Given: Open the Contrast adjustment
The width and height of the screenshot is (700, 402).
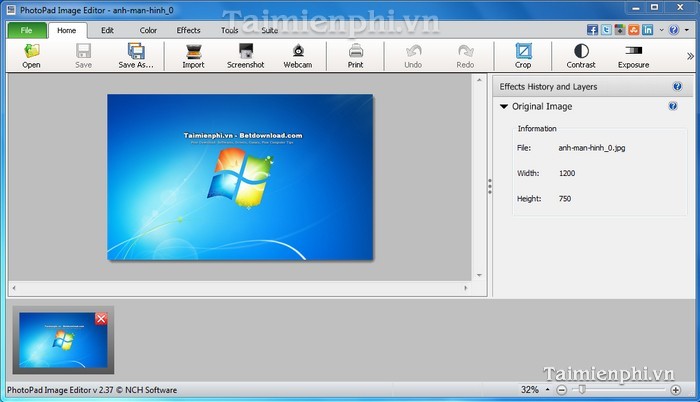Looking at the screenshot, I should [581, 56].
